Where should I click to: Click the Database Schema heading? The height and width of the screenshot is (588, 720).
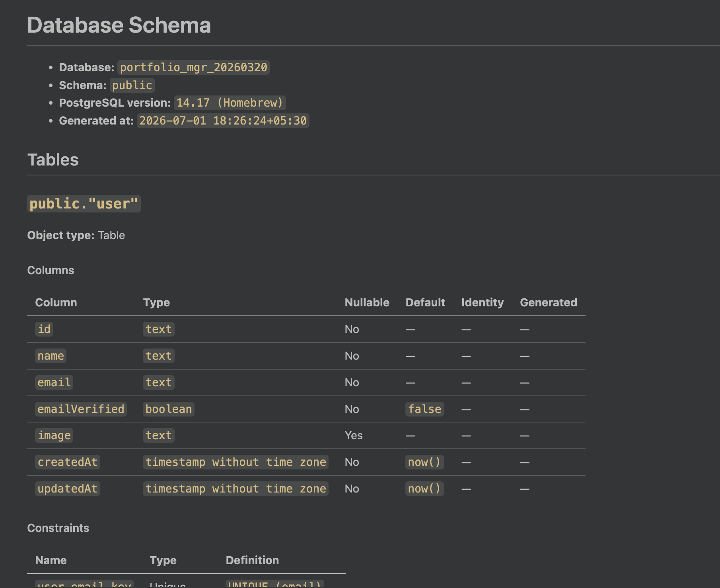pos(119,25)
